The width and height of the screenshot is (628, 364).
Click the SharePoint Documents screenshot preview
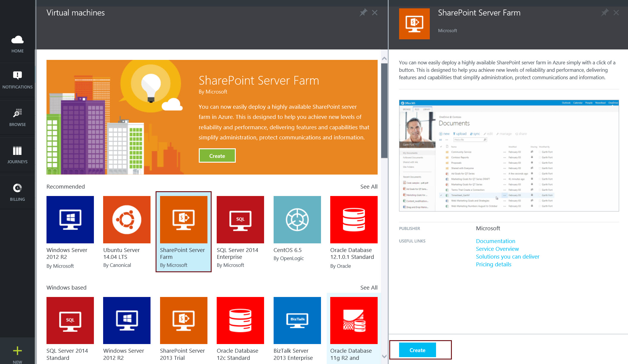[509, 155]
